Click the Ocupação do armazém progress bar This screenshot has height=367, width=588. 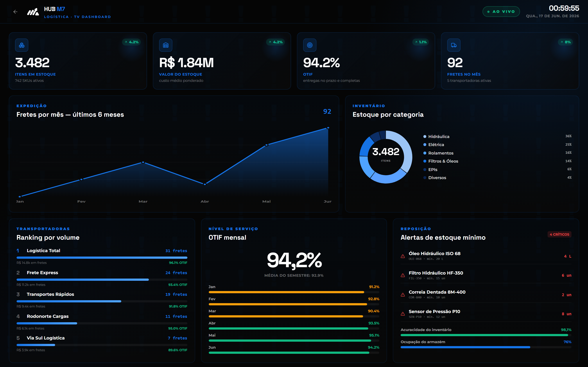pos(486,347)
